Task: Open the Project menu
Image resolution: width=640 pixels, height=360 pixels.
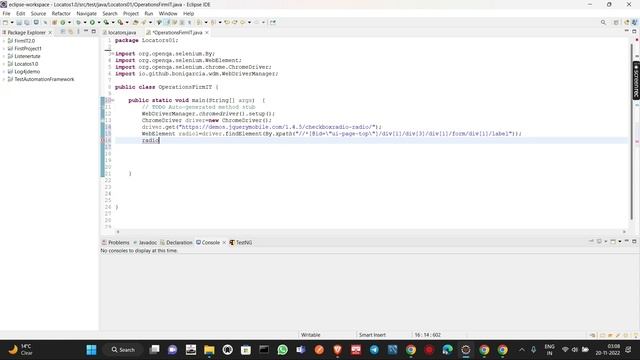Action: point(131,13)
